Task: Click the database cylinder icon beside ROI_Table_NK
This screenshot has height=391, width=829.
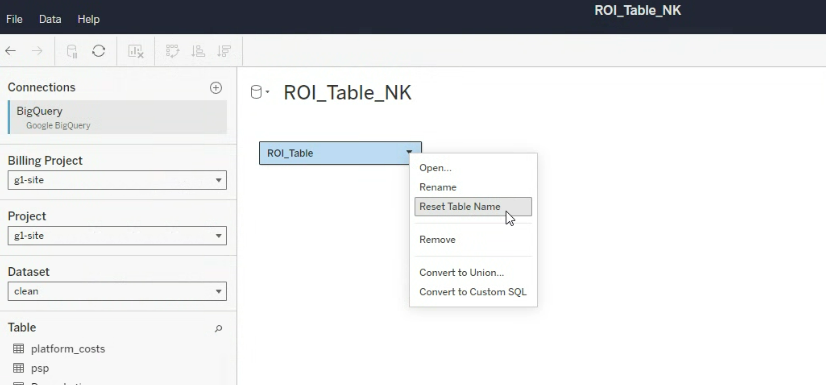Action: [x=256, y=92]
